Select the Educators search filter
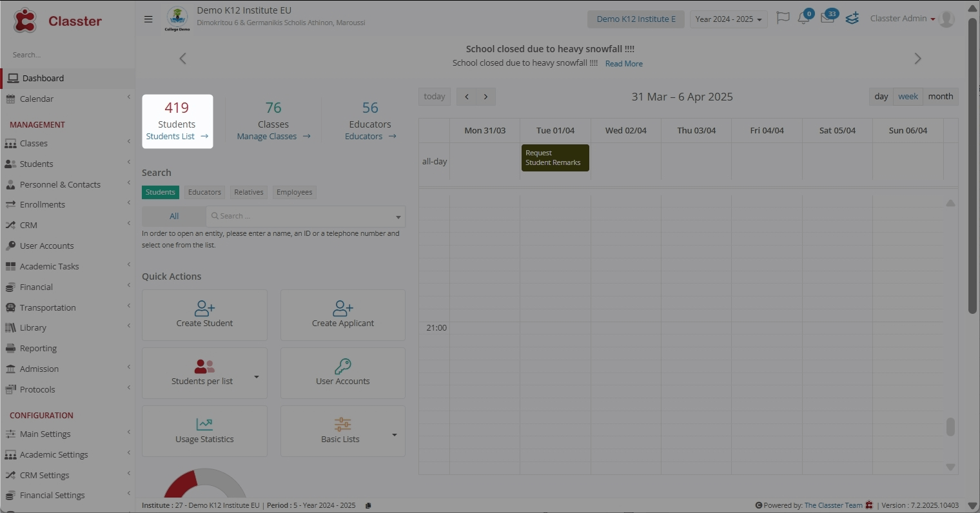Image resolution: width=980 pixels, height=513 pixels. [204, 192]
